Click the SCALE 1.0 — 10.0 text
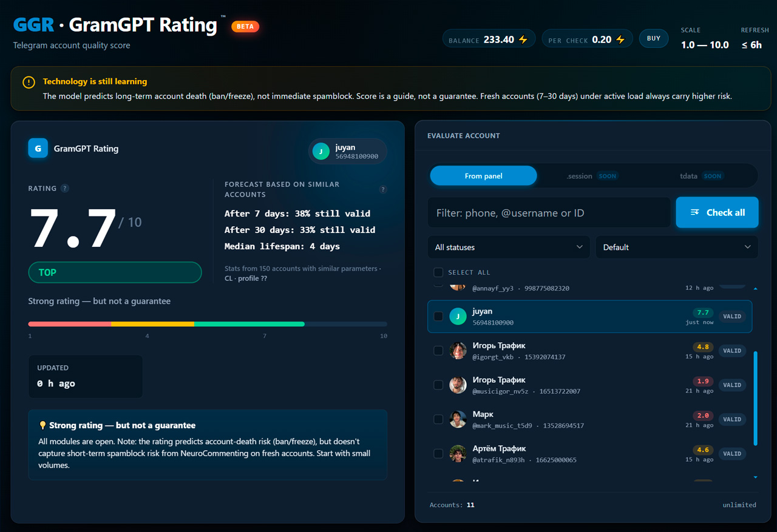Image resolution: width=777 pixels, height=532 pixels. (x=705, y=38)
